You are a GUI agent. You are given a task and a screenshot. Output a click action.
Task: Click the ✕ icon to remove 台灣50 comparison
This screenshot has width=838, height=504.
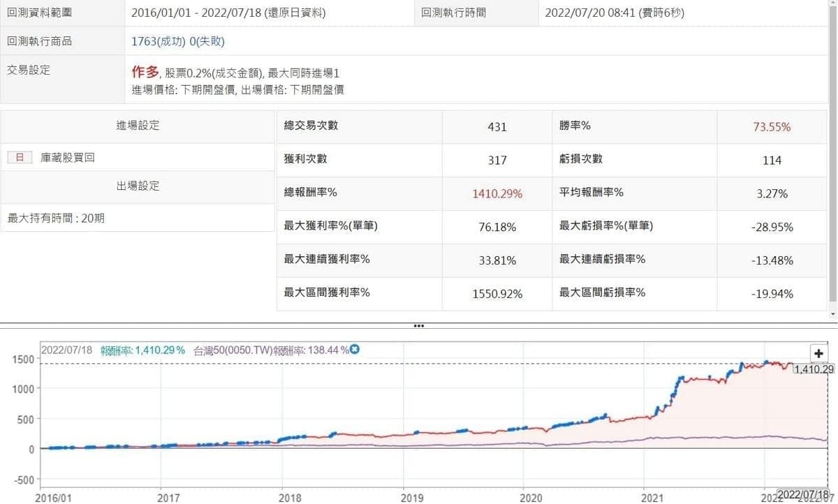[x=353, y=350]
